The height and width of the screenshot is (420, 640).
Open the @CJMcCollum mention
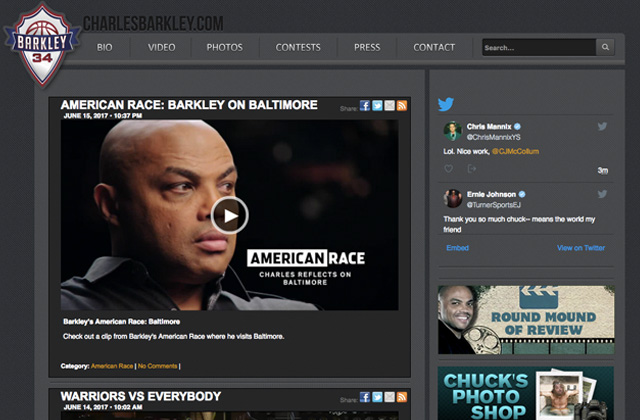(515, 151)
